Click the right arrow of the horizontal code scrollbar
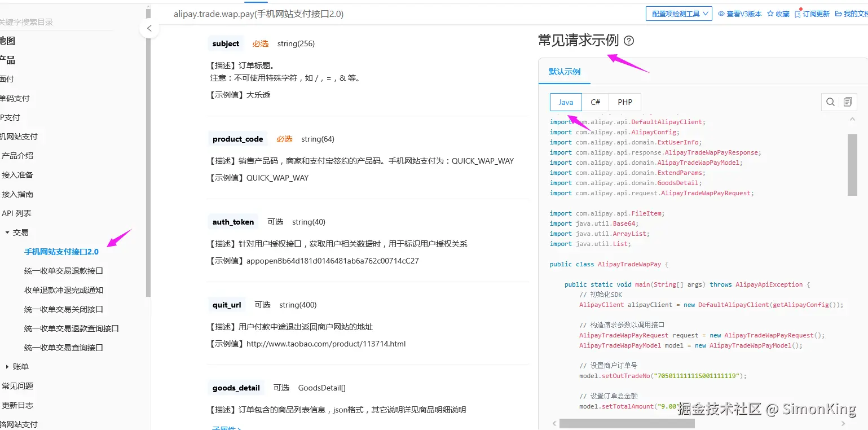Screen dimensions: 868x430 (844, 423)
